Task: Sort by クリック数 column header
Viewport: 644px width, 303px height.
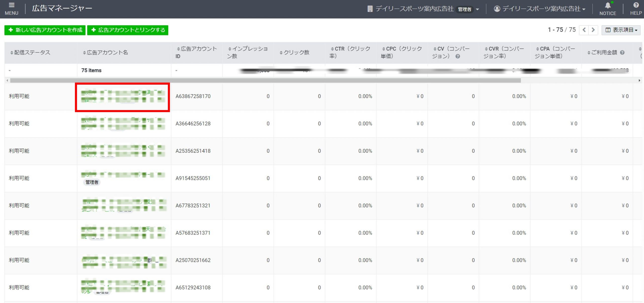Action: [295, 53]
